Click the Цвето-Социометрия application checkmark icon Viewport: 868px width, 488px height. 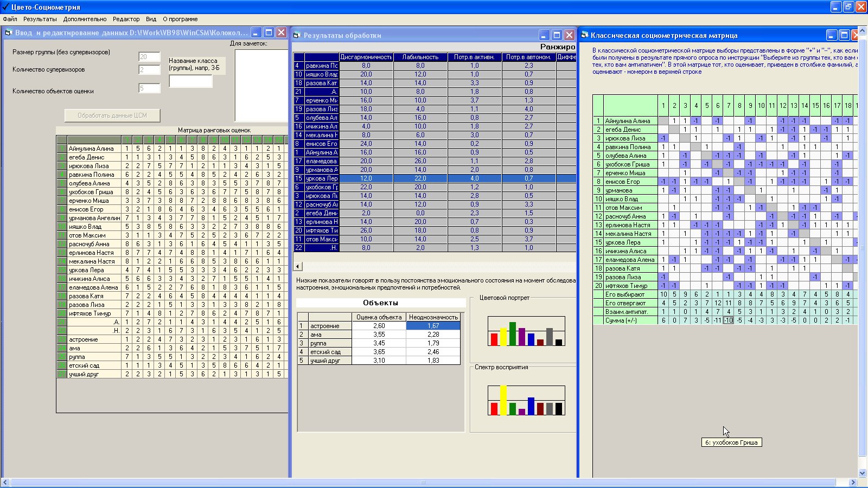tap(5, 7)
